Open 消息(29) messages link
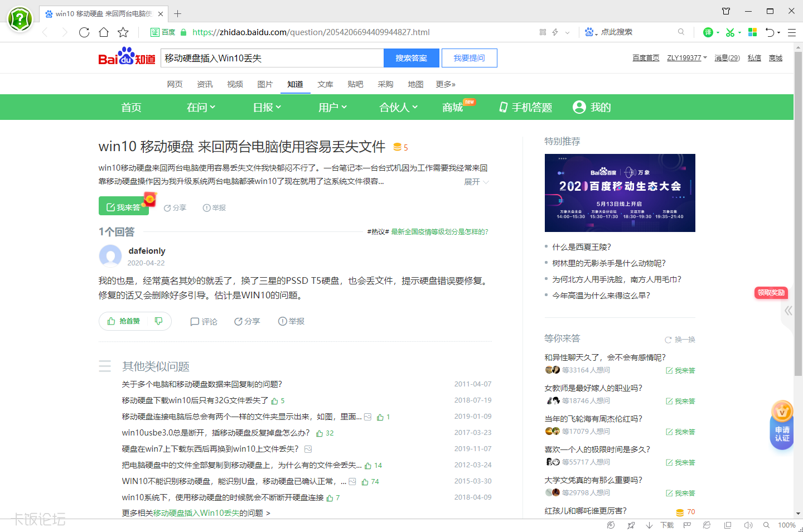This screenshot has width=803, height=532. [x=727, y=58]
